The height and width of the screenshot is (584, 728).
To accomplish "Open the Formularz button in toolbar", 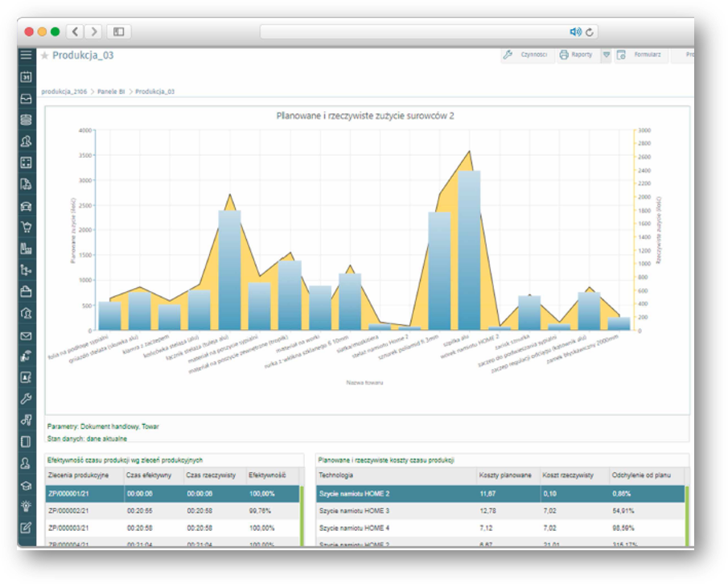I will [x=640, y=55].
